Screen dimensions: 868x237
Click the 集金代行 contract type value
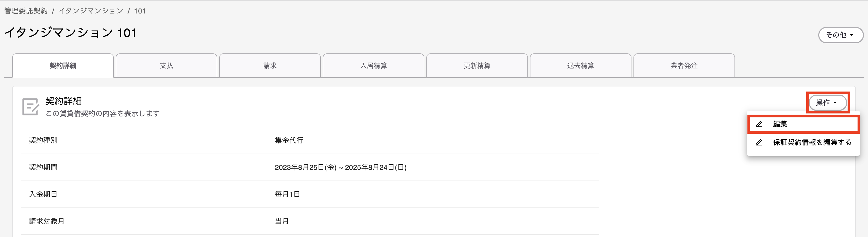point(289,140)
